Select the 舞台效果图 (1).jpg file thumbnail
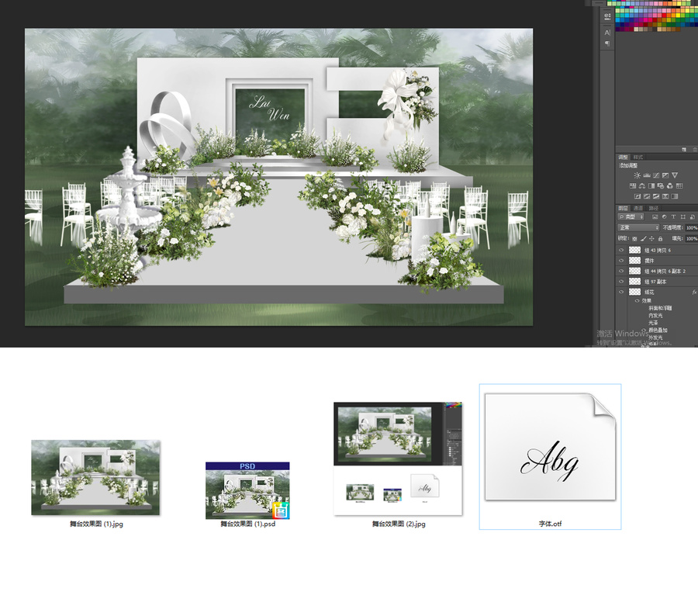The height and width of the screenshot is (616, 698). (x=95, y=477)
